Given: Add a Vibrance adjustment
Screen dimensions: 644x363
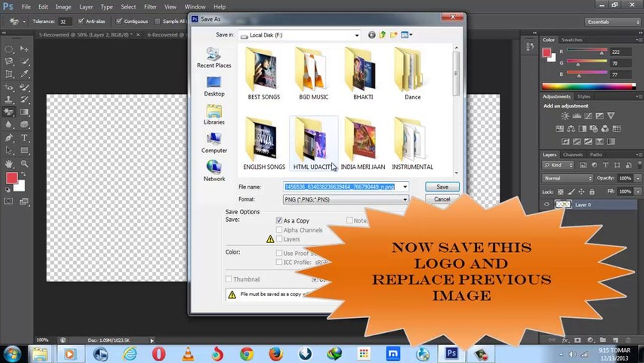Looking at the screenshot, I should tap(611, 116).
